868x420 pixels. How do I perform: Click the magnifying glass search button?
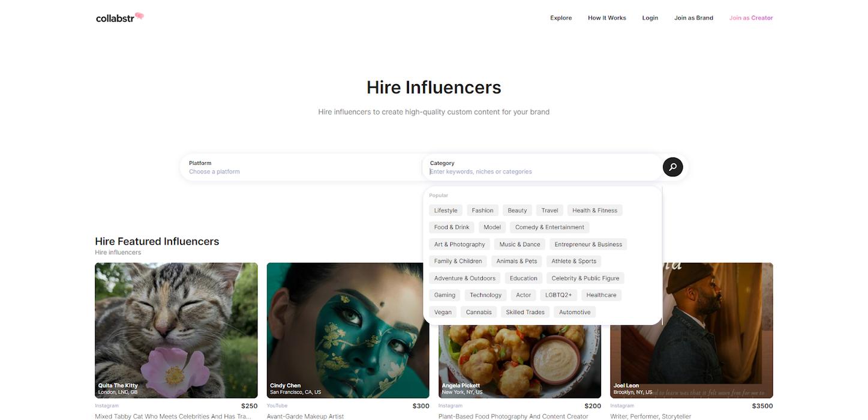pyautogui.click(x=672, y=167)
